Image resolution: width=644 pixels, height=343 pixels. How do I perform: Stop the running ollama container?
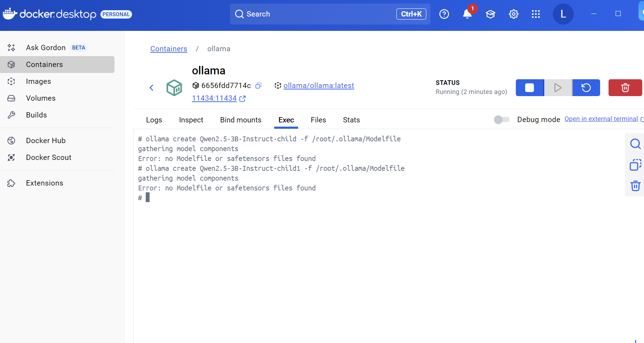click(x=530, y=88)
